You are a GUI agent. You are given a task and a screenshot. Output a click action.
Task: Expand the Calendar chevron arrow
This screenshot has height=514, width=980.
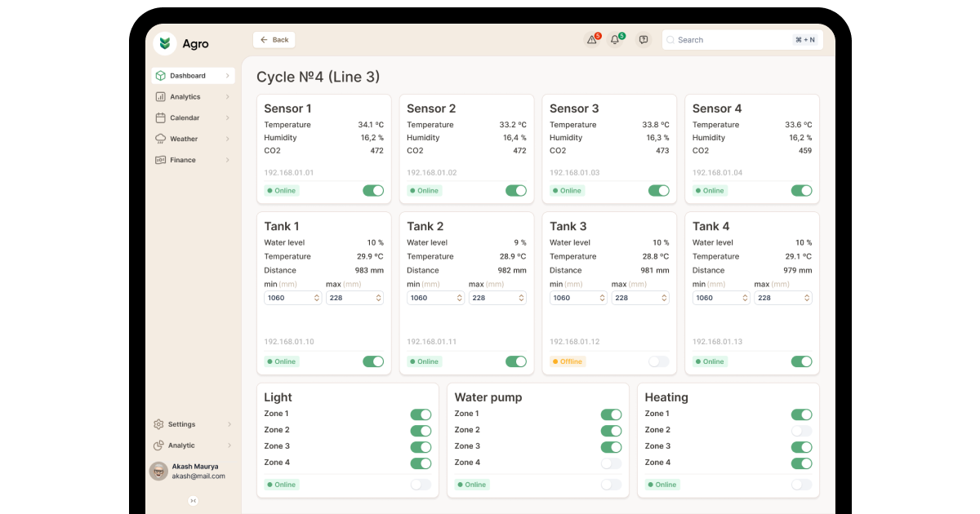(227, 117)
